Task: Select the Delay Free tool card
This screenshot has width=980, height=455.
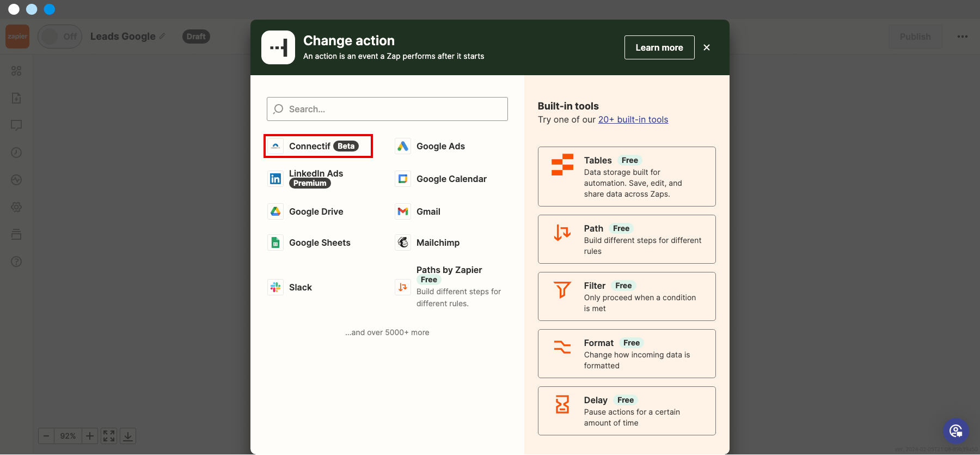Action: pyautogui.click(x=627, y=411)
